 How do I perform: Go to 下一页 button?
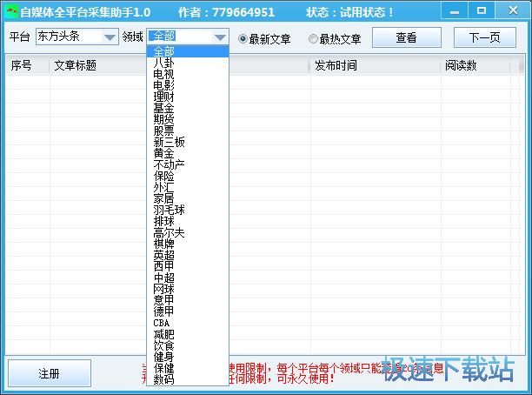coord(485,37)
